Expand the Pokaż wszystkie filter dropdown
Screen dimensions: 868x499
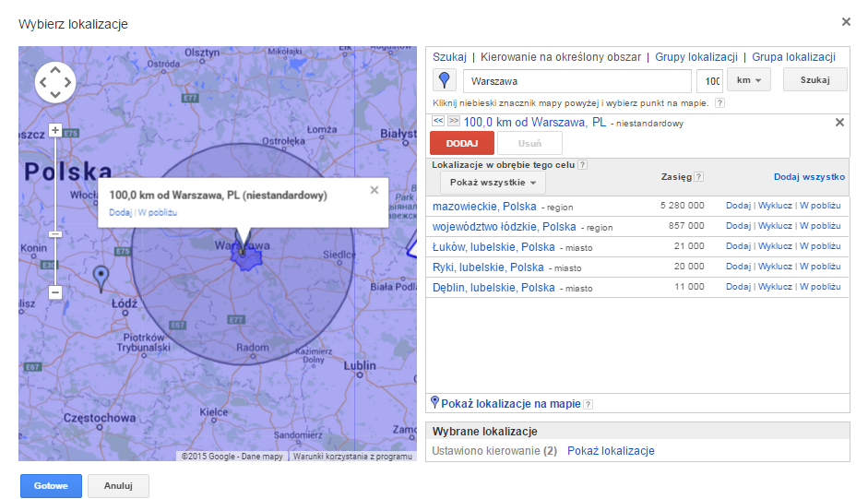tap(492, 183)
